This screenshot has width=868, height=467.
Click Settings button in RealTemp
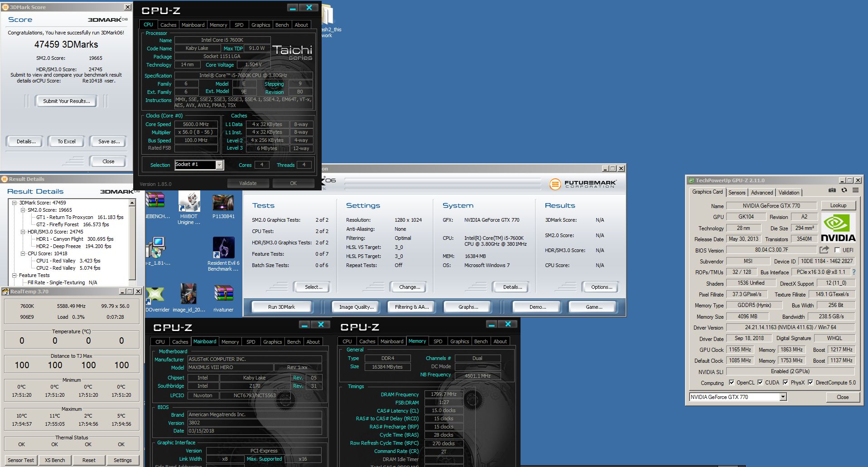click(x=122, y=460)
